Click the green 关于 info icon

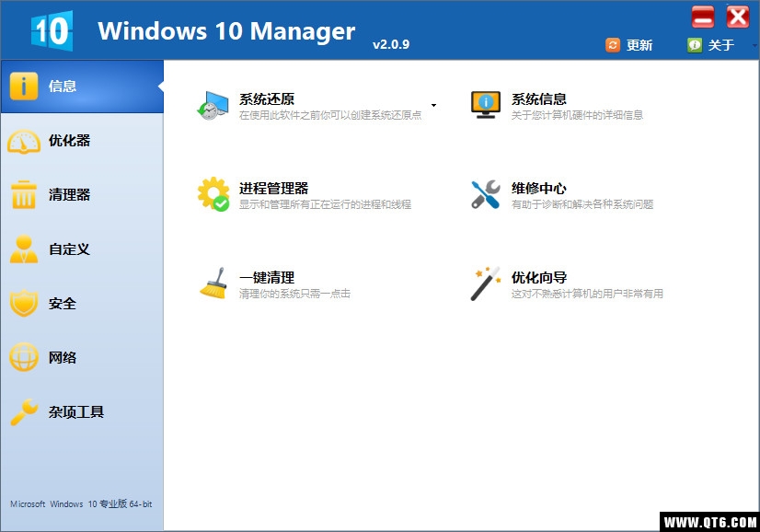coord(695,45)
